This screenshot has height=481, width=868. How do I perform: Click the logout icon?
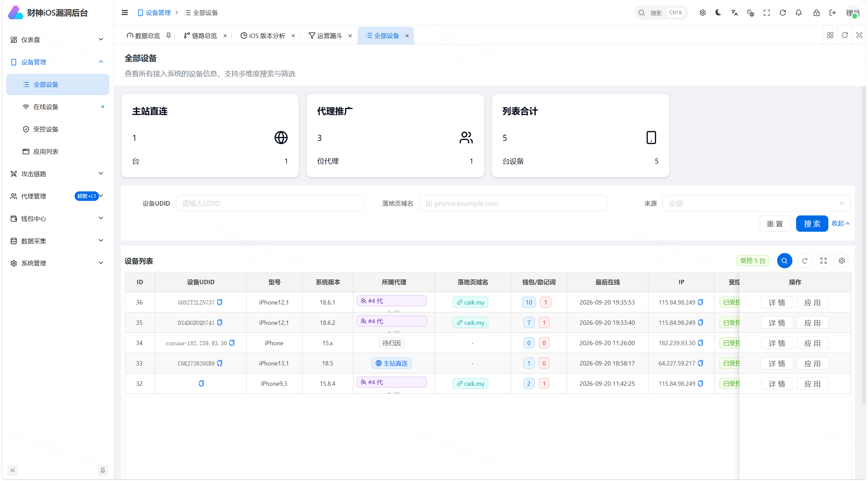[832, 13]
